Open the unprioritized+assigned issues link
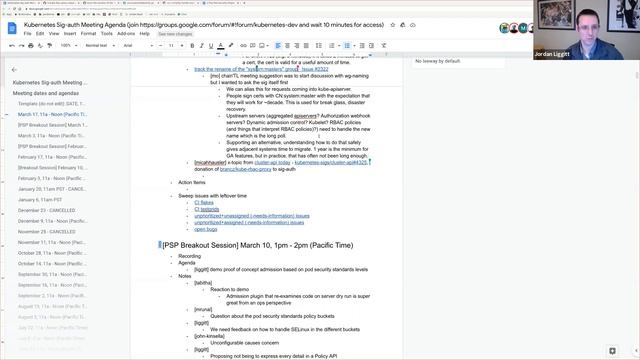 pos(249,222)
